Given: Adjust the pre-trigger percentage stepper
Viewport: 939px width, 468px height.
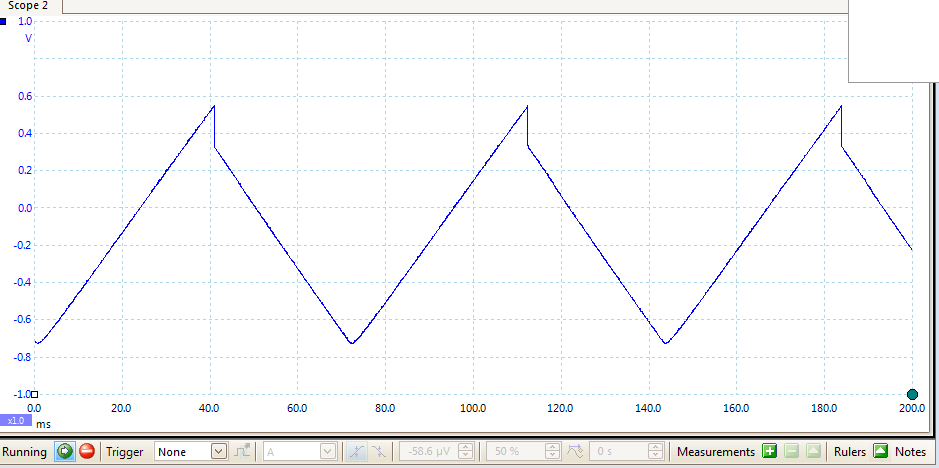Looking at the screenshot, I should pyautogui.click(x=552, y=452).
